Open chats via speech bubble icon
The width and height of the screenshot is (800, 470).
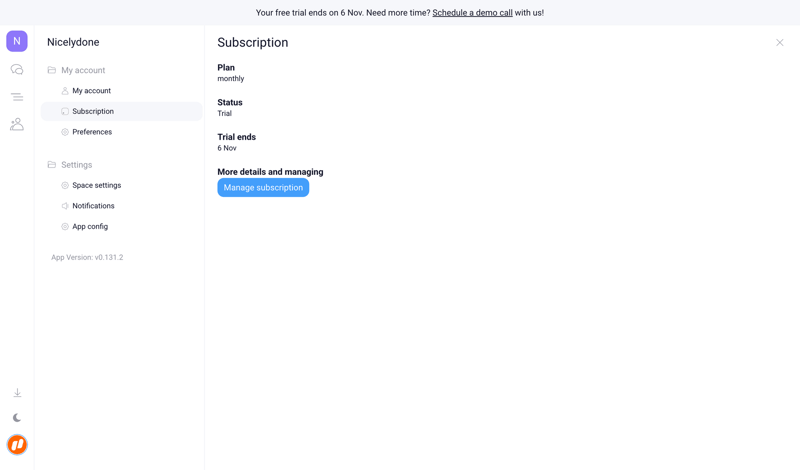click(17, 70)
